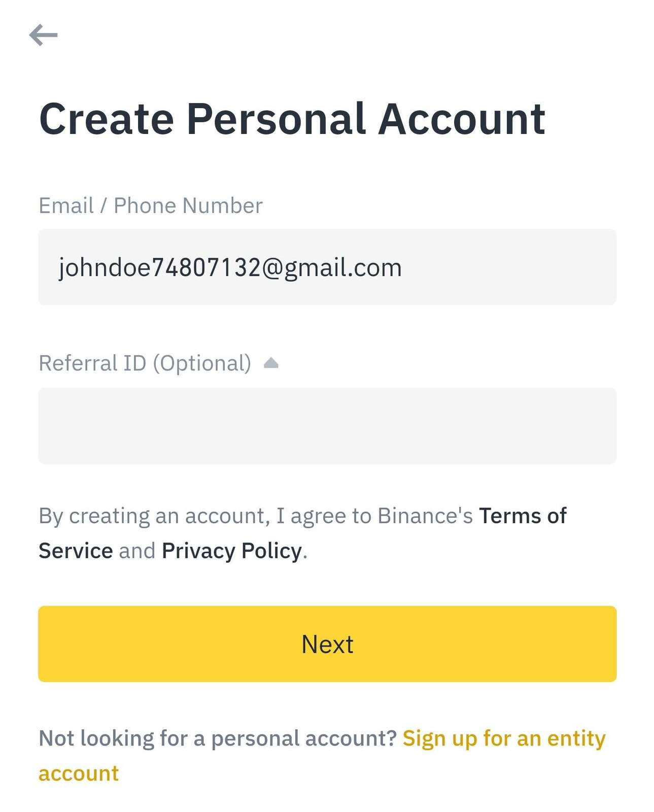Click the 'By creating an account' text

152,516
